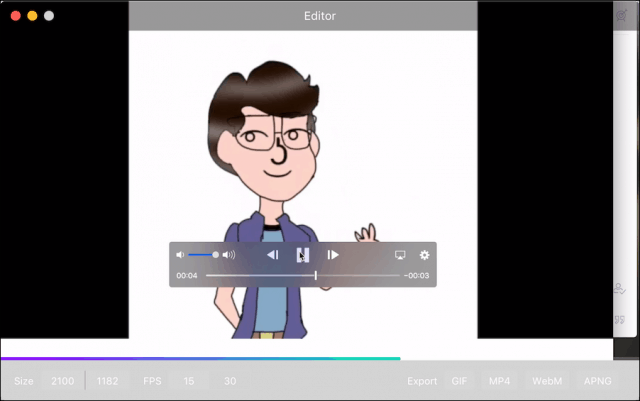640x401 pixels.
Task: Pause the video with the center playback button
Action: pos(302,255)
